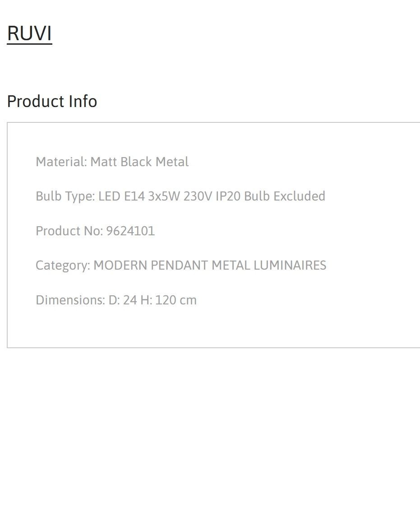Click the H: 120 cm height value
Viewport: 420px width, 509px height.
pos(168,300)
